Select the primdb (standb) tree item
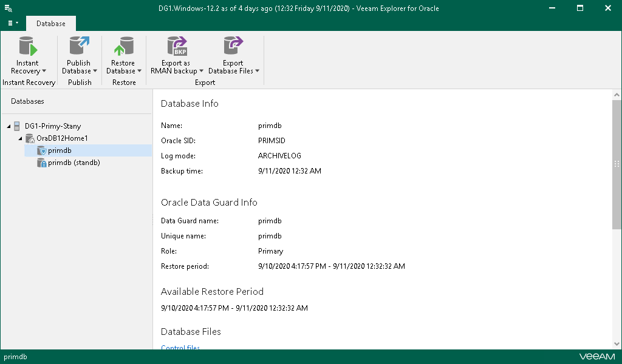Viewport: 622px width, 364px height. pos(73,163)
